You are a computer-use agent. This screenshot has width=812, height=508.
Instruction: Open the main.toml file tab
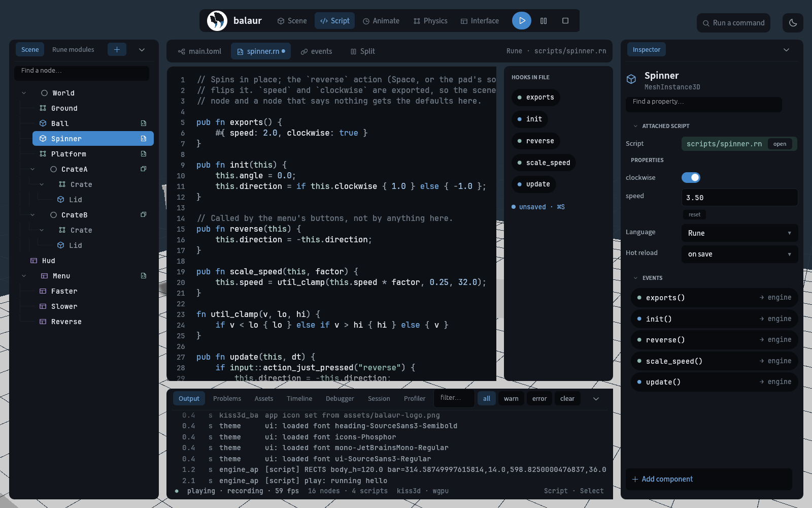tap(199, 51)
